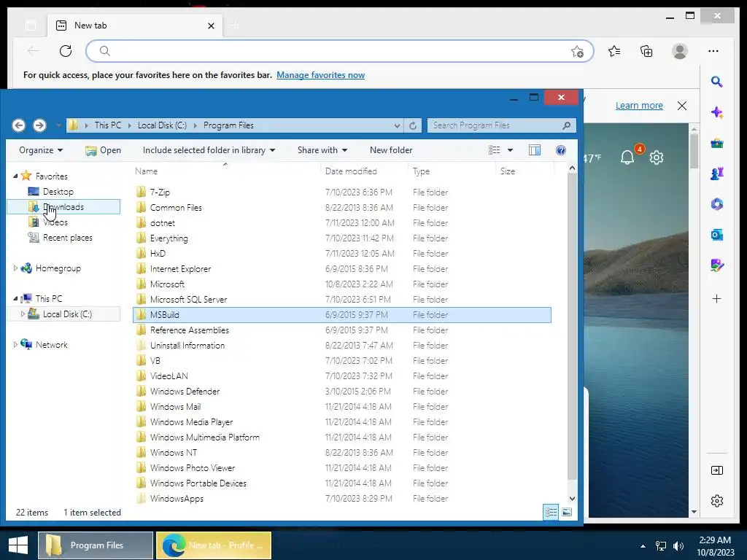Click the search magnifier in Search Program Files
Viewport: 747px width, 560px height.
[x=566, y=125]
